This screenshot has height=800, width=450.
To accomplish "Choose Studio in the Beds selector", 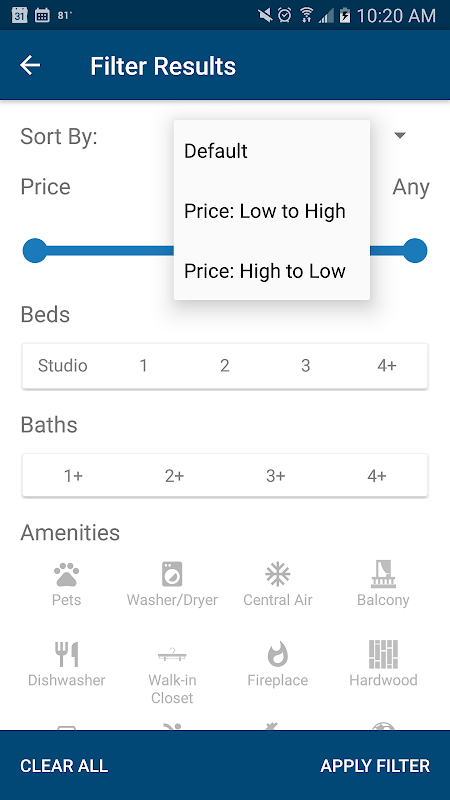I will coord(63,366).
